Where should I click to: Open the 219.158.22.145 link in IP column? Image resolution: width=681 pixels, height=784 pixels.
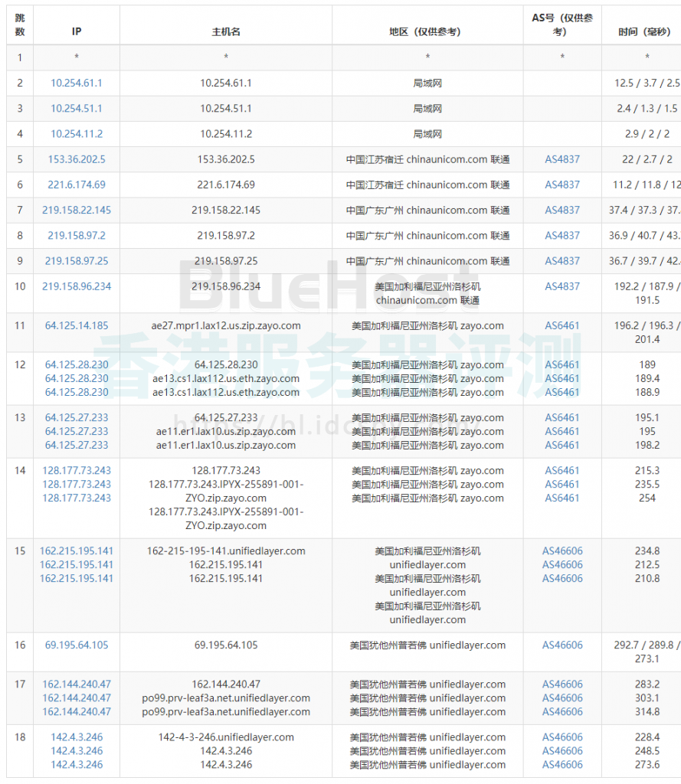77,210
